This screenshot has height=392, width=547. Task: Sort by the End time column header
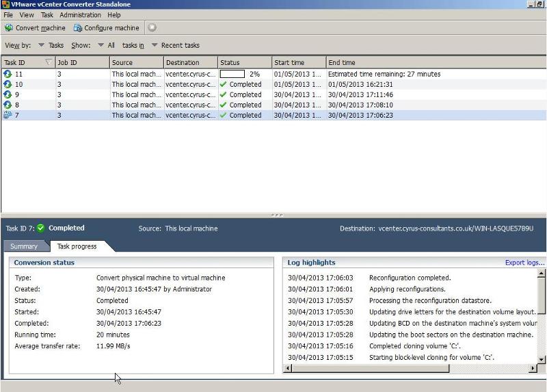pyautogui.click(x=436, y=62)
